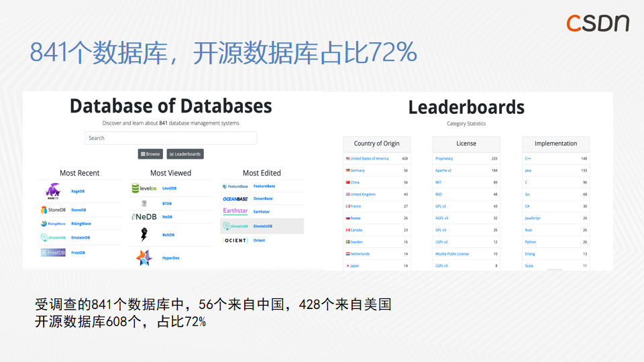Open the FeatureBase link
Image resolution: width=644 pixels, height=362 pixels.
264,186
